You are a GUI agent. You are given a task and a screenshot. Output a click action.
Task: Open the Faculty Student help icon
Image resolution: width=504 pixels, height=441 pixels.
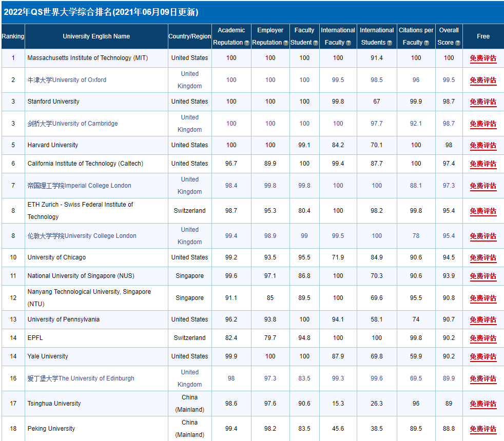click(316, 43)
